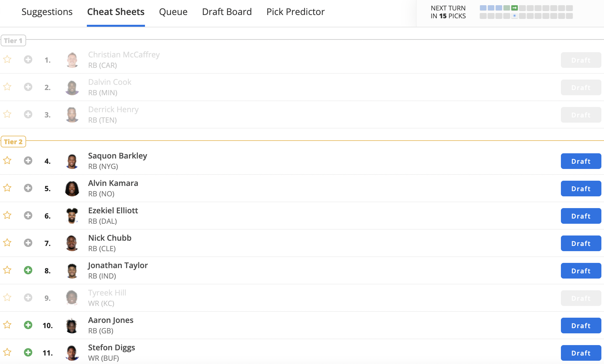Queue Nick Chubb using the plus icon
Image resolution: width=604 pixels, height=364 pixels.
tap(28, 243)
